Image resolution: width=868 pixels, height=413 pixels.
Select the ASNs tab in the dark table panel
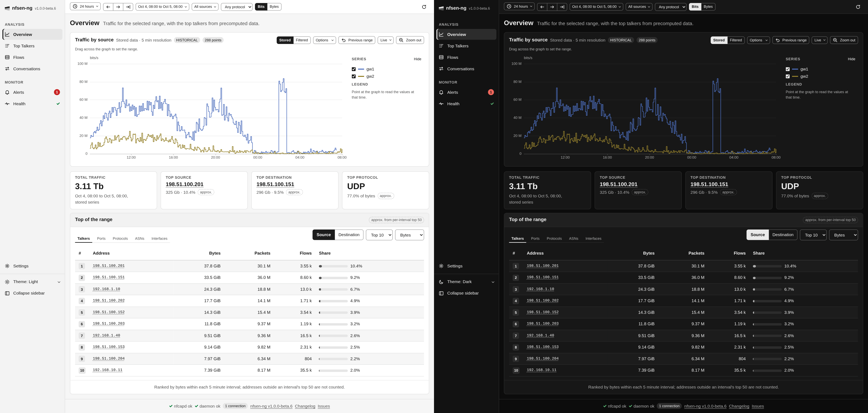pyautogui.click(x=573, y=238)
